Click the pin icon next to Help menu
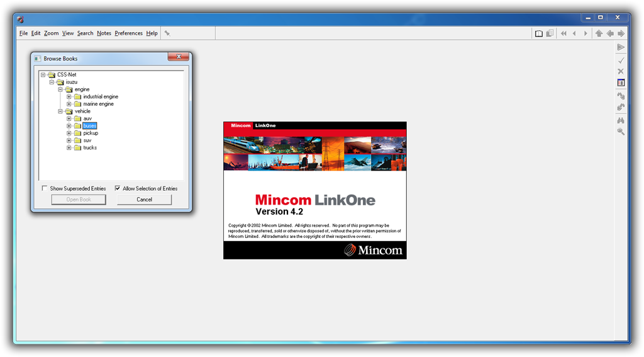The image size is (644, 357). coord(167,33)
